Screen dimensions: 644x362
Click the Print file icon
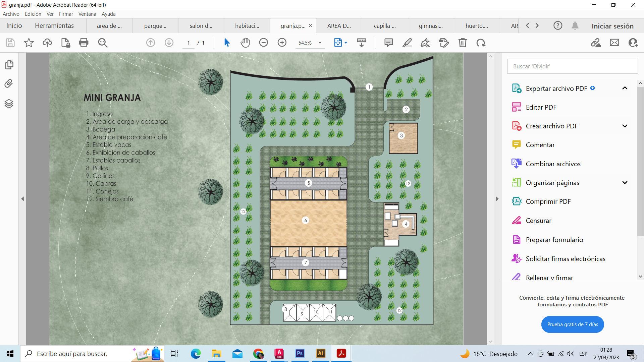[84, 43]
